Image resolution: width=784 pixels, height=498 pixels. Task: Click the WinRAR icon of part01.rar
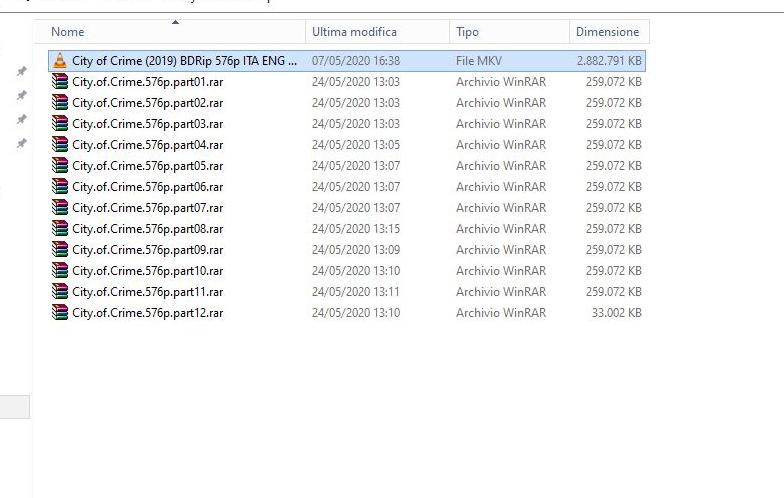pyautogui.click(x=60, y=82)
